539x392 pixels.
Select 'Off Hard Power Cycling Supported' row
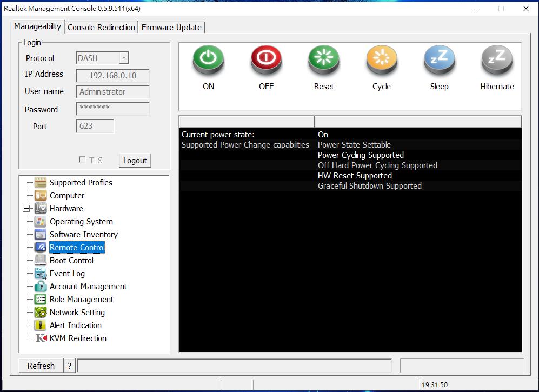coord(350,165)
